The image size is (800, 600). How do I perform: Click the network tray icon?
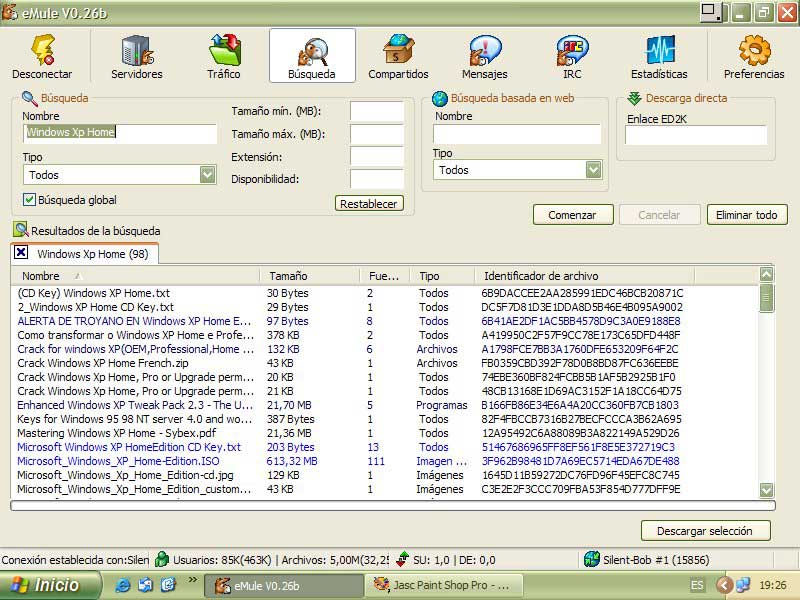coord(743,585)
